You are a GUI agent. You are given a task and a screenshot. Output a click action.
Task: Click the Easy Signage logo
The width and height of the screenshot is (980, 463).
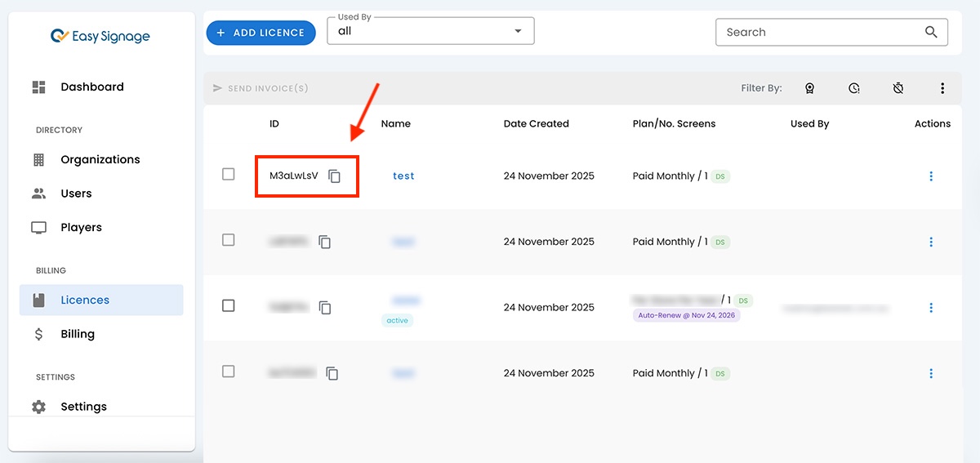(x=100, y=36)
